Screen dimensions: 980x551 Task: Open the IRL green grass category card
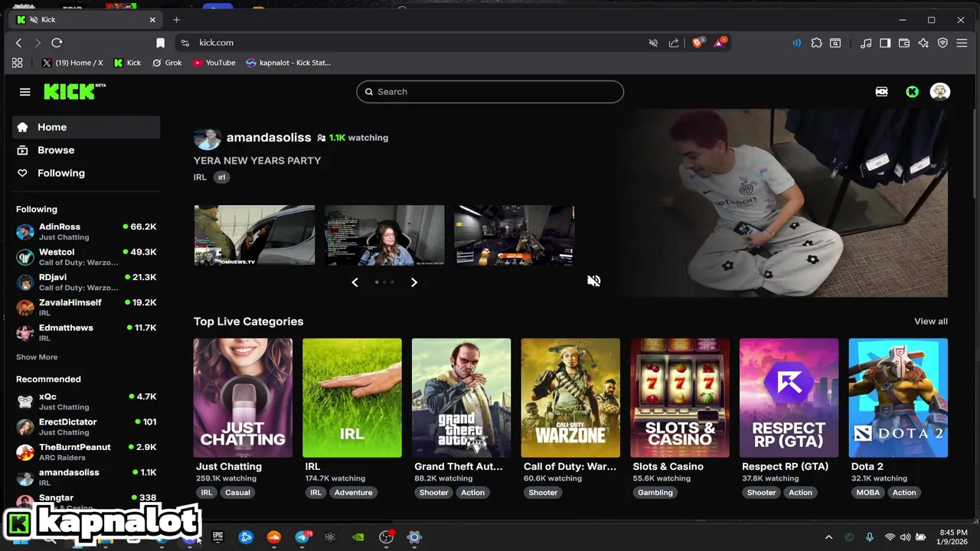click(x=352, y=398)
